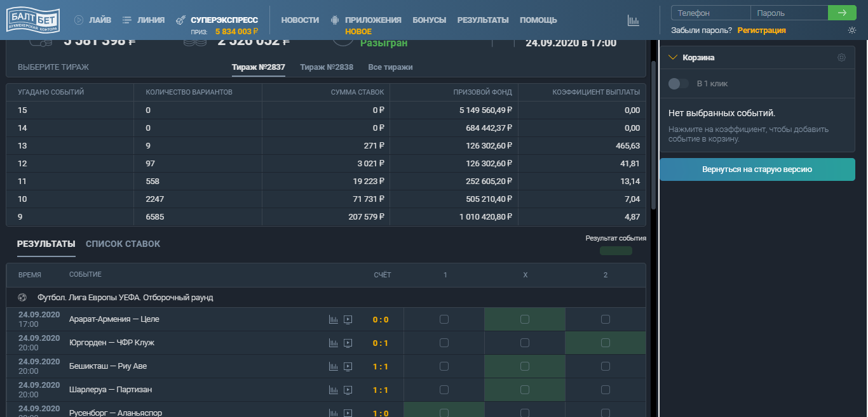Click the Телефон input field
The height and width of the screenshot is (417, 868).
click(711, 13)
